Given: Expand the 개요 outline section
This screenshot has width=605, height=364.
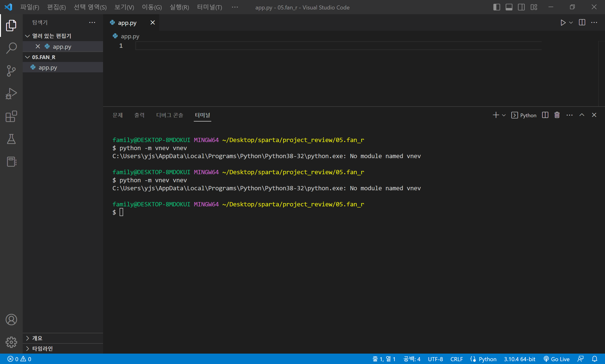Looking at the screenshot, I should (x=63, y=338).
